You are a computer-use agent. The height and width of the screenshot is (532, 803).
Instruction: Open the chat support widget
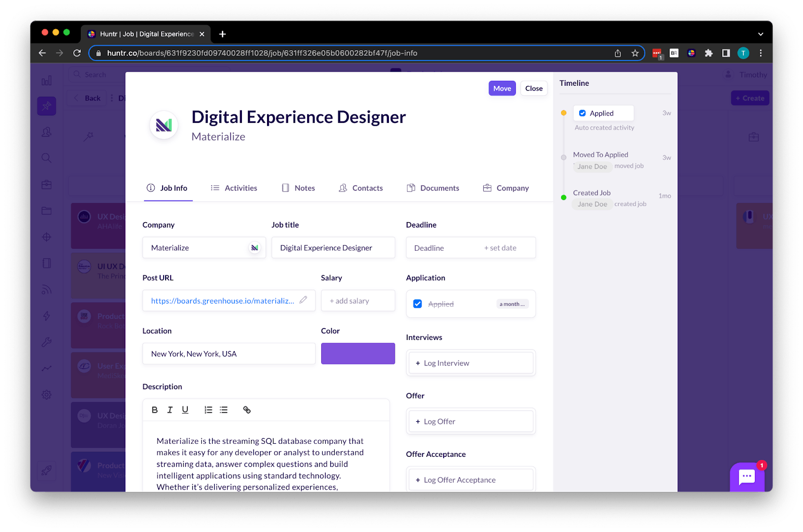click(x=747, y=476)
